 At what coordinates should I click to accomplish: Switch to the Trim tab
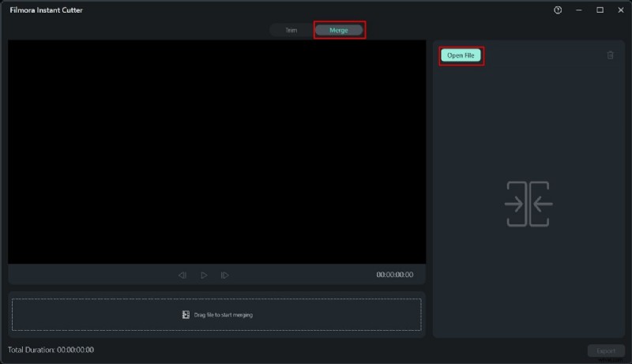(291, 30)
